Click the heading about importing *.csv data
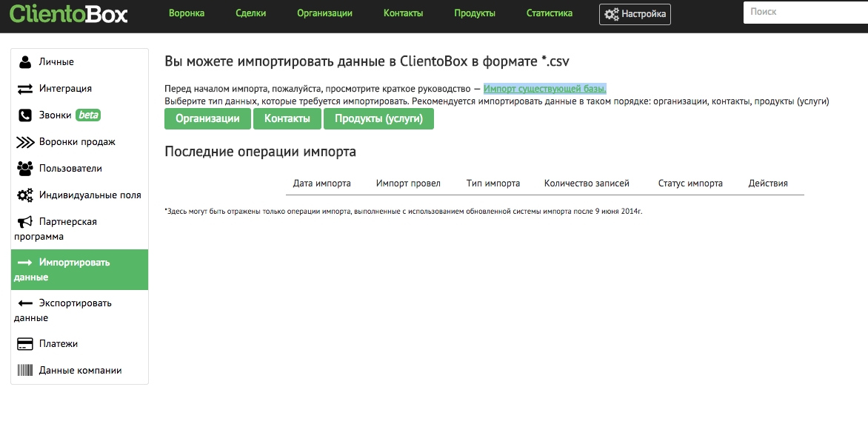Image resolution: width=868 pixels, height=438 pixels. coord(367,61)
